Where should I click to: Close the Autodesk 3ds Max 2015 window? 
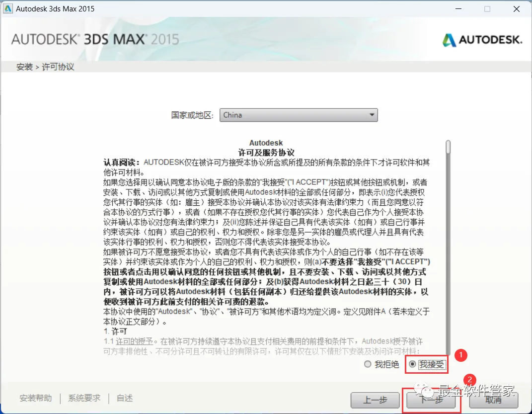[517, 9]
